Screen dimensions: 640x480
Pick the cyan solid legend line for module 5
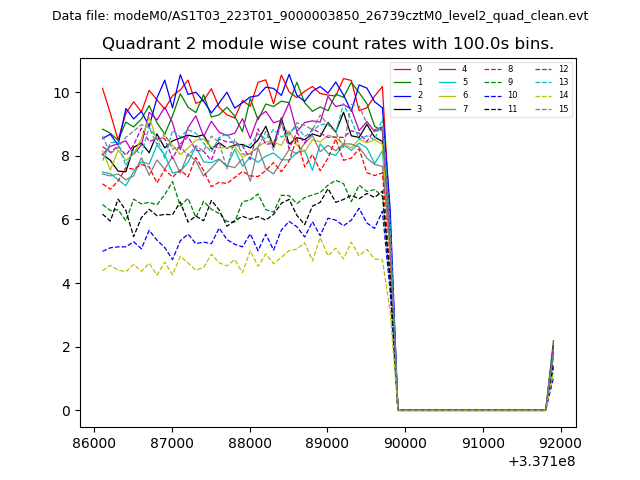449,82
